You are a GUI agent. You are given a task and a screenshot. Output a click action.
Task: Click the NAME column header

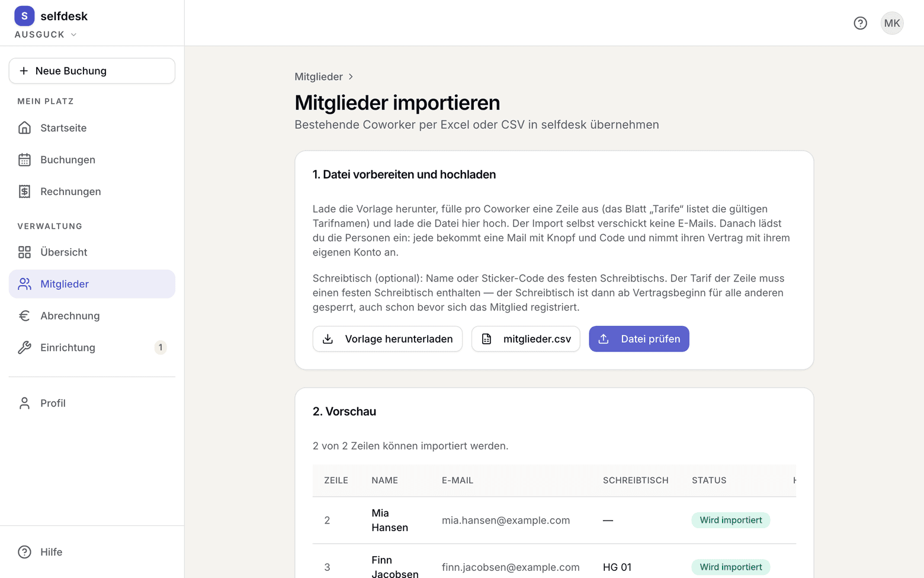[x=385, y=481]
